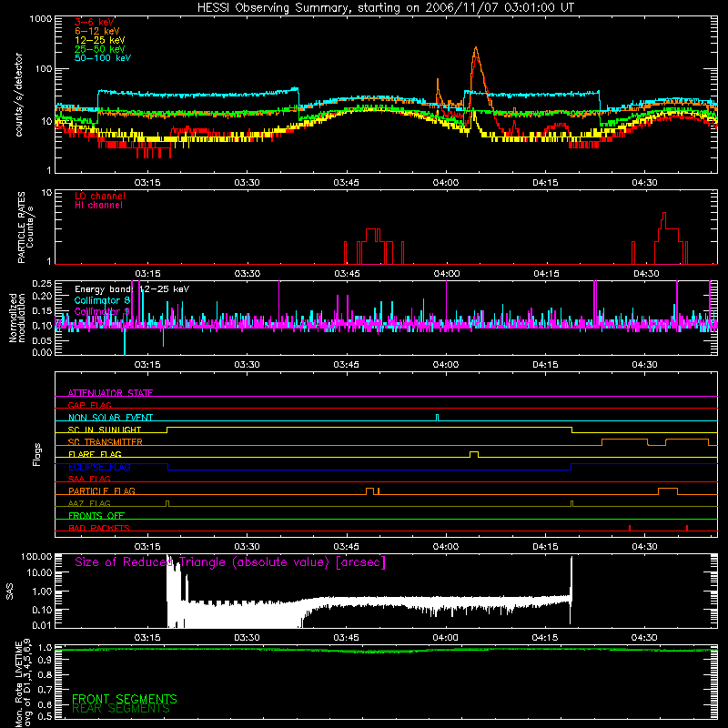Click the PARTICLE RATES axis label

(x=25, y=227)
